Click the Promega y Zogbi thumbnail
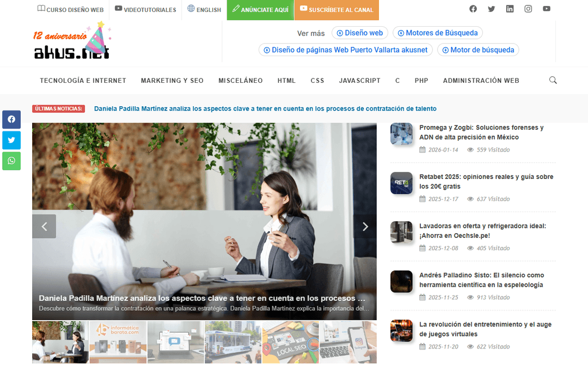Image resolution: width=588 pixels, height=368 pixels. pyautogui.click(x=401, y=134)
